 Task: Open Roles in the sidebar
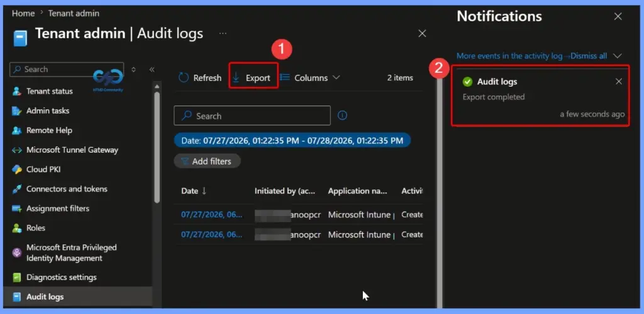36,228
